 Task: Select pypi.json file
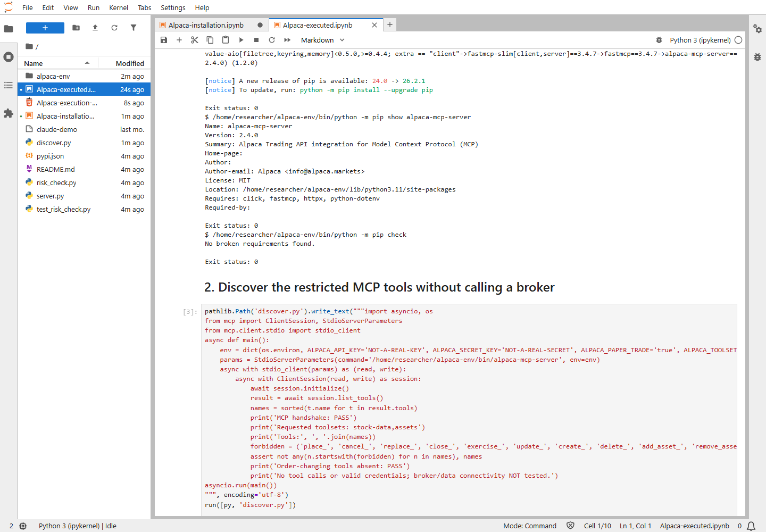pyautogui.click(x=84, y=156)
